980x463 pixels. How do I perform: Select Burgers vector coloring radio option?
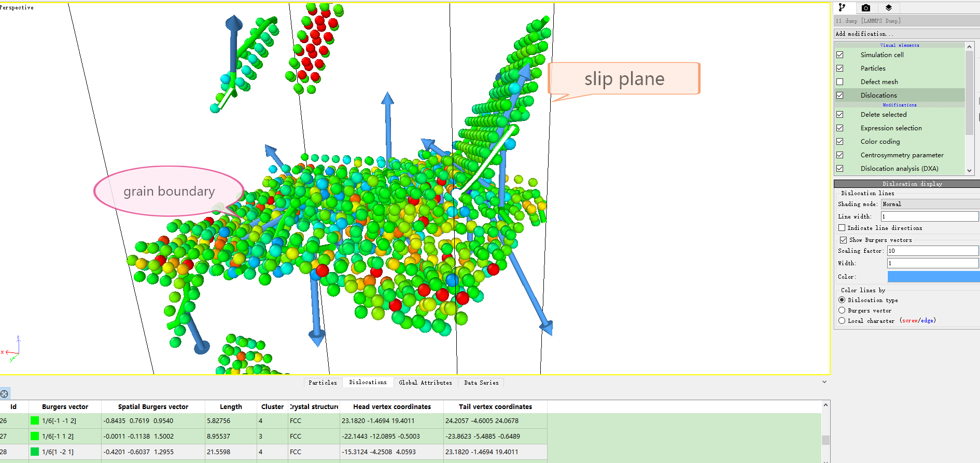point(842,310)
